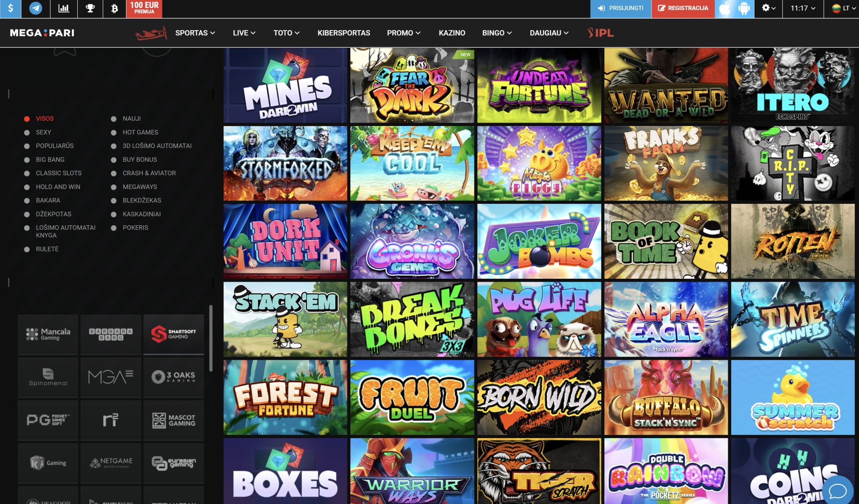
Task: Click the REGISTRACIJA button
Action: (x=683, y=9)
